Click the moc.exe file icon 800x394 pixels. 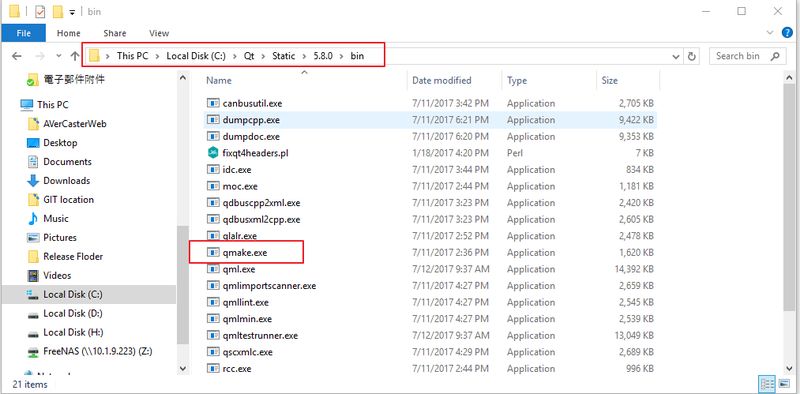[213, 186]
